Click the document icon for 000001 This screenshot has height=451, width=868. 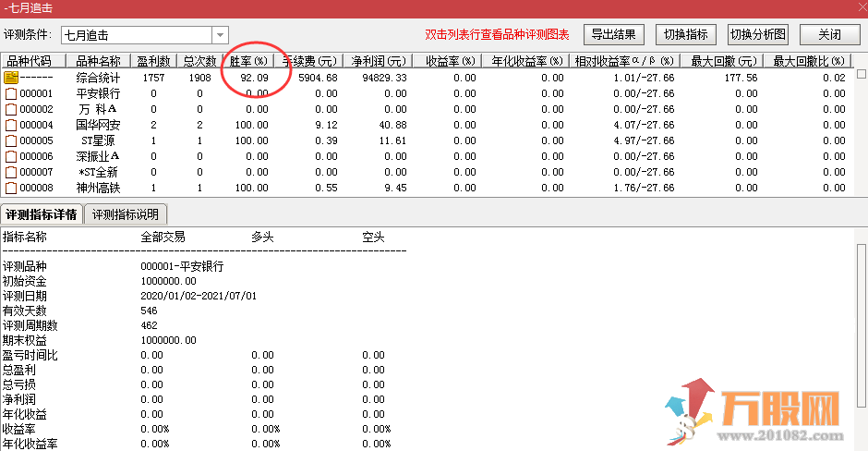point(10,93)
